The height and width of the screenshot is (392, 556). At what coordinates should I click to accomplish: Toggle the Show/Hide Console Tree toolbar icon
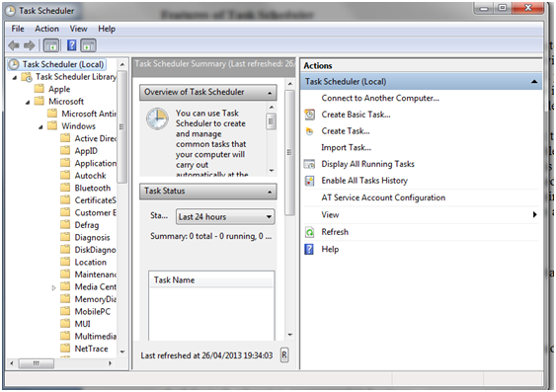click(x=51, y=45)
